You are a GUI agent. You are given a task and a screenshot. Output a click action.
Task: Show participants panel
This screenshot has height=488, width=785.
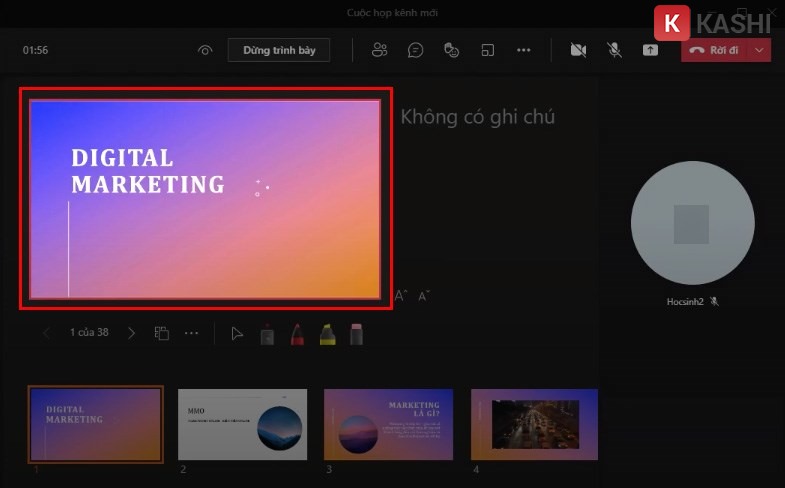[x=379, y=50]
